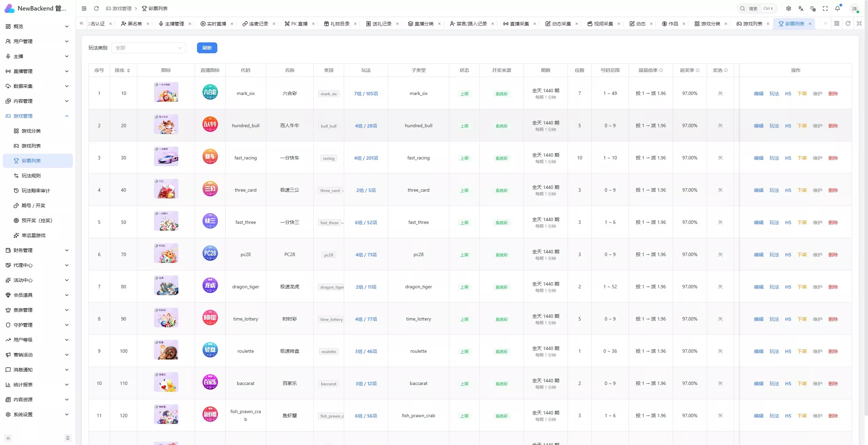Toggle the sidebar collapse hamburger icon
This screenshot has width=868, height=445.
pyautogui.click(x=84, y=8)
